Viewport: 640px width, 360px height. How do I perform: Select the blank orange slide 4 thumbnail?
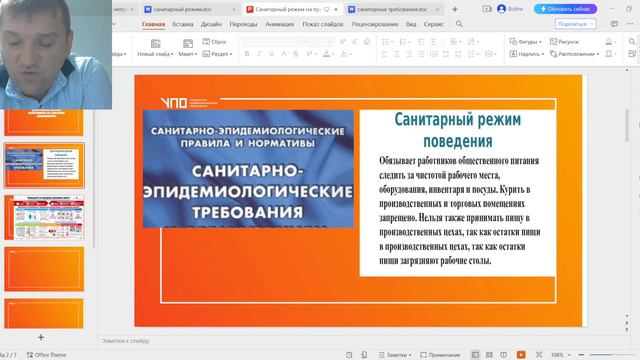tap(44, 269)
